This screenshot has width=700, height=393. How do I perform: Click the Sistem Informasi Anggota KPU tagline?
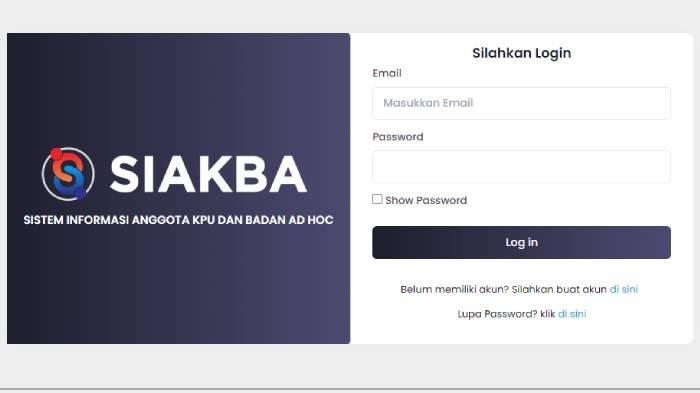click(178, 220)
